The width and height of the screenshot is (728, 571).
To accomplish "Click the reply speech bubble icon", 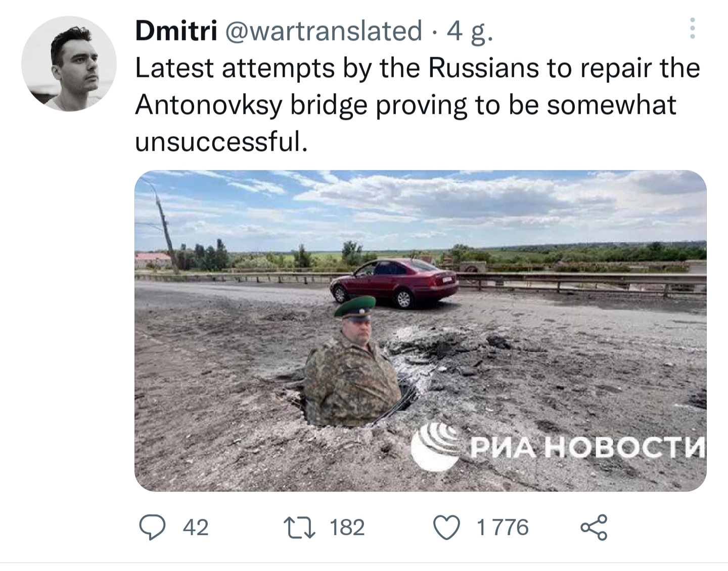I will pos(152,528).
